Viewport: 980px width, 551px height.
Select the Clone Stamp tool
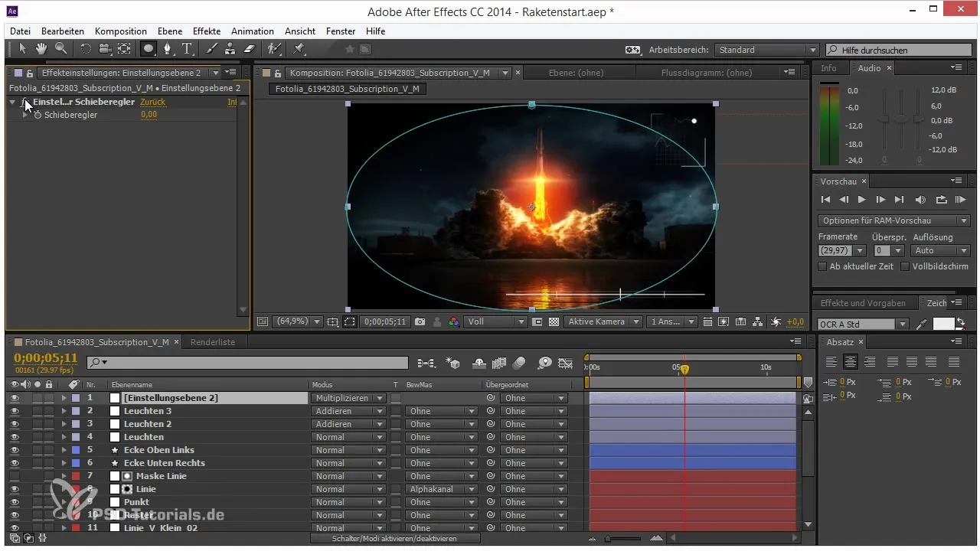pyautogui.click(x=230, y=49)
